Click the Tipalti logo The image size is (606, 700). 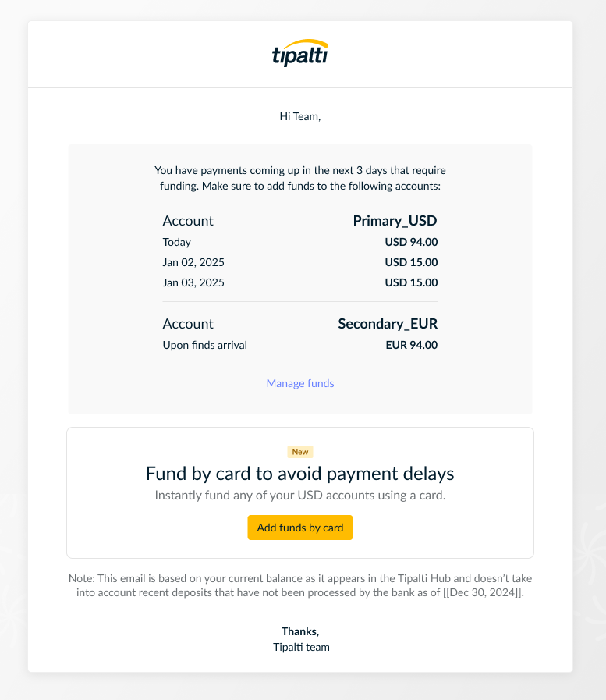click(299, 53)
